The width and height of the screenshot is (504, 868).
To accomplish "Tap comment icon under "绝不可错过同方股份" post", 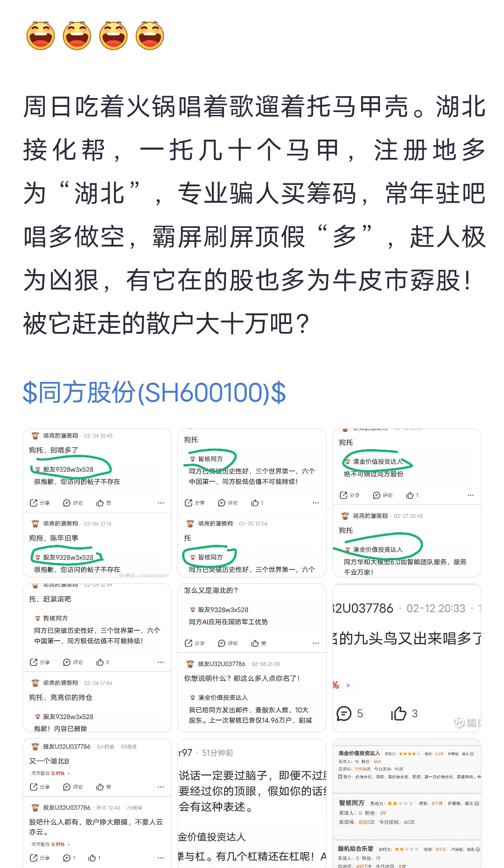I will [377, 495].
